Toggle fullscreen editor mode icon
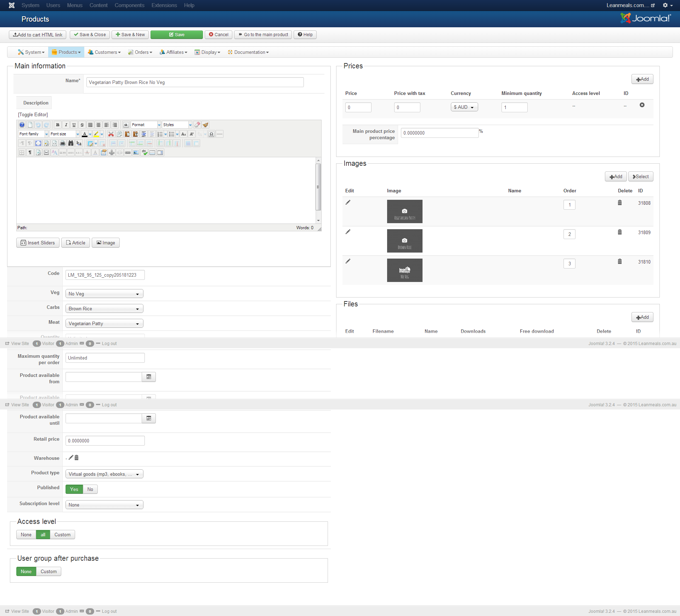This screenshot has width=680, height=616. [38, 143]
